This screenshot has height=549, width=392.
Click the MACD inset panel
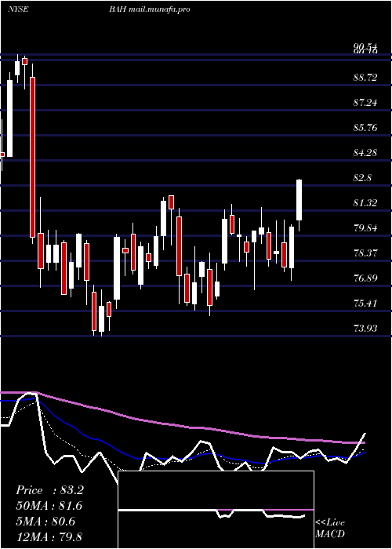click(x=216, y=510)
